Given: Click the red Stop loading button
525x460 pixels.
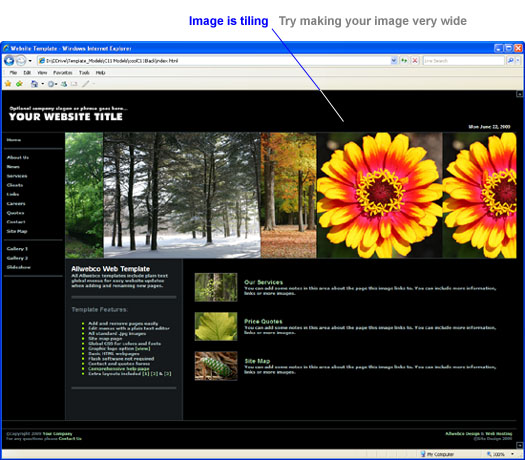Looking at the screenshot, I should tap(415, 61).
